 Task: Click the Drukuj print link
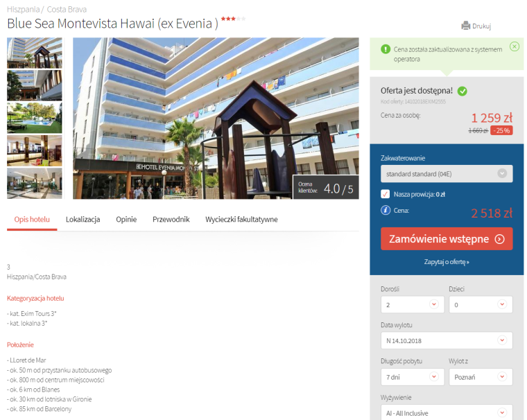[x=481, y=26]
